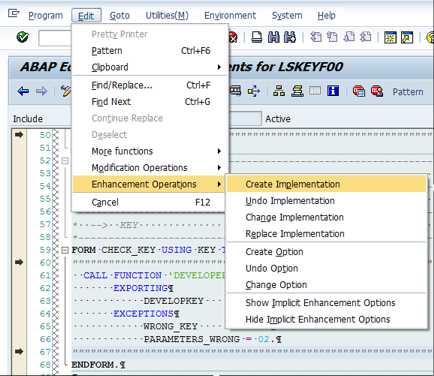This screenshot has width=434, height=376.
Task: Select Change Implementation in submenu
Action: pos(326,217)
